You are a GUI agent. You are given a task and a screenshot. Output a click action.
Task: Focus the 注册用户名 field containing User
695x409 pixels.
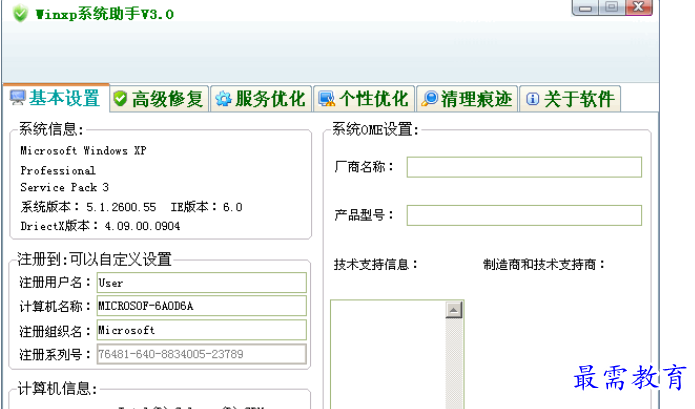202,283
